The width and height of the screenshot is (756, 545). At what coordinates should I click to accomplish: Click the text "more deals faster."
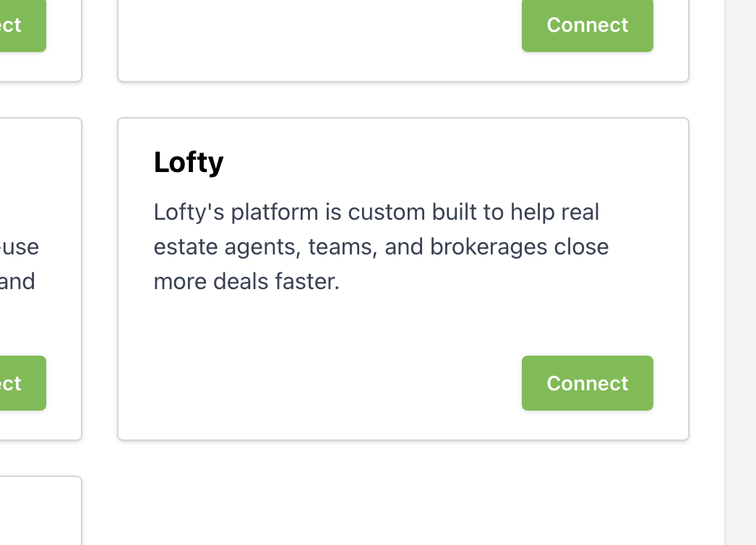click(246, 282)
